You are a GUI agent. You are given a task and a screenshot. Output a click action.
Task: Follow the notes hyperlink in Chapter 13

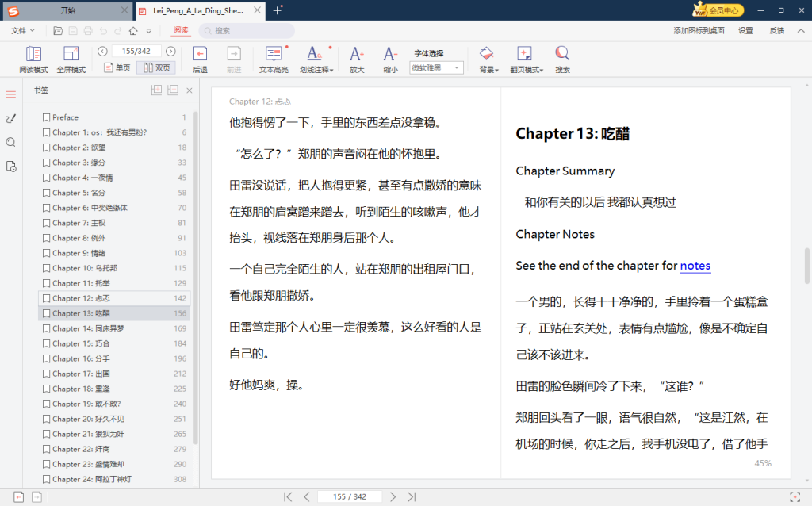(695, 266)
